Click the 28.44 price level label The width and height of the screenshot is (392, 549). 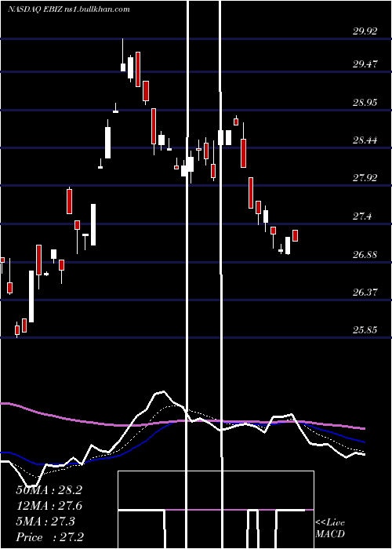point(365,140)
